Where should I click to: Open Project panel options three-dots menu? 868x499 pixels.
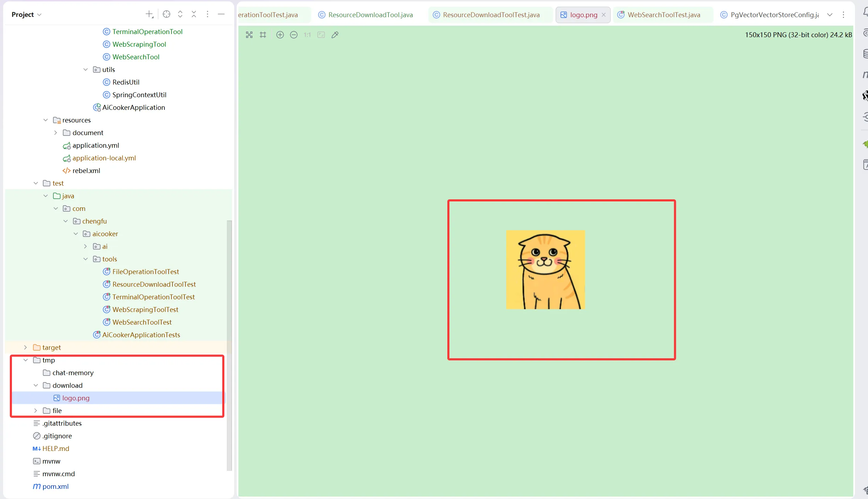click(208, 14)
